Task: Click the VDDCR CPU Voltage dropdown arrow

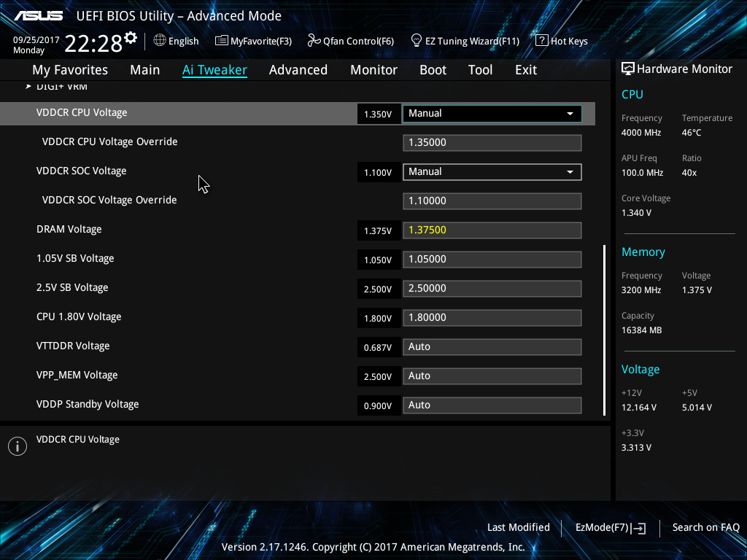Action: (x=570, y=114)
